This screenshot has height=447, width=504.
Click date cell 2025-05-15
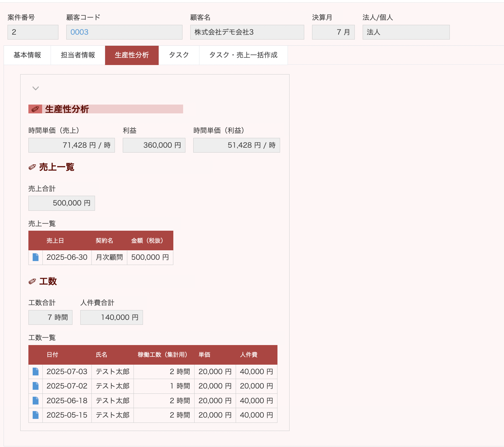coord(67,415)
